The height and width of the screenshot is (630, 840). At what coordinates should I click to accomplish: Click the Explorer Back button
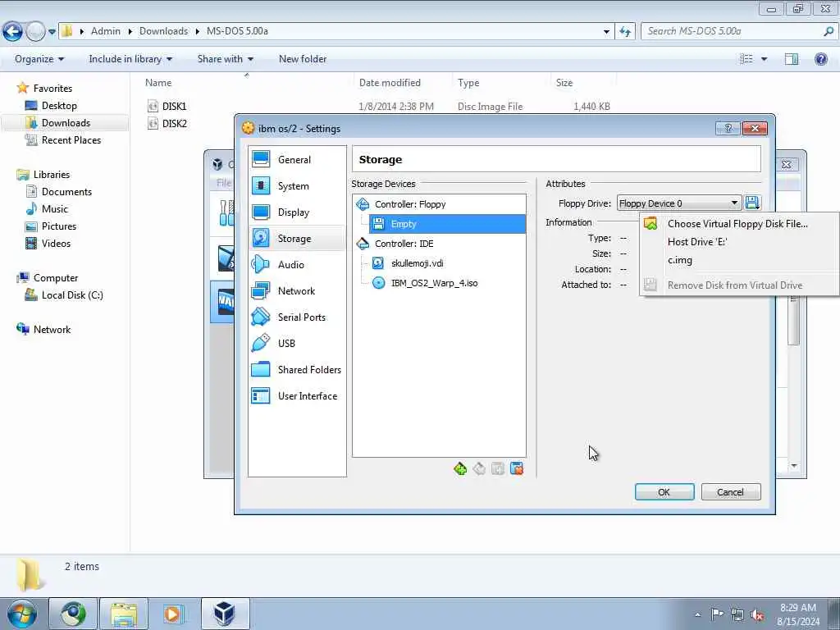tap(13, 32)
